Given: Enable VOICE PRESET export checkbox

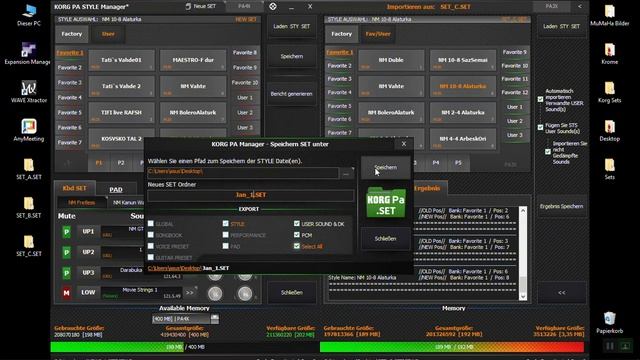Looking at the screenshot, I should tap(151, 246).
